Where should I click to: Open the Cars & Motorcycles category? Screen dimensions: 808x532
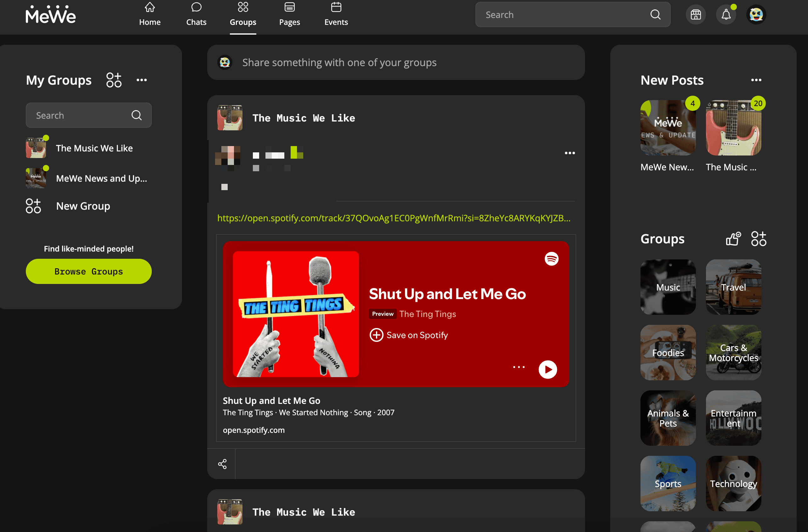pos(733,353)
